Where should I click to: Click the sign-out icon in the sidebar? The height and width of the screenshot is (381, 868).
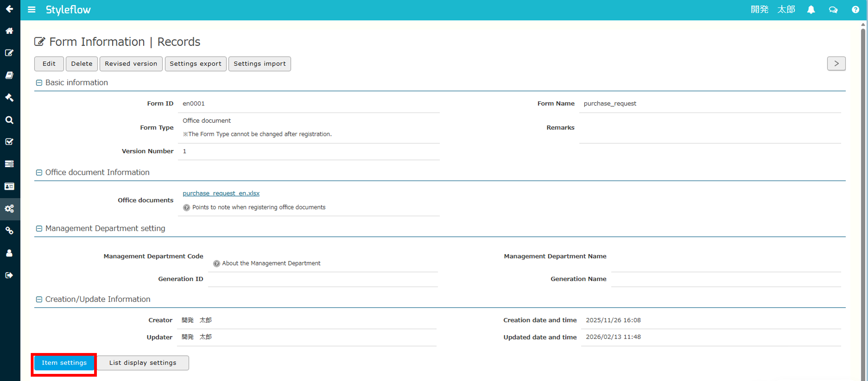(x=9, y=275)
